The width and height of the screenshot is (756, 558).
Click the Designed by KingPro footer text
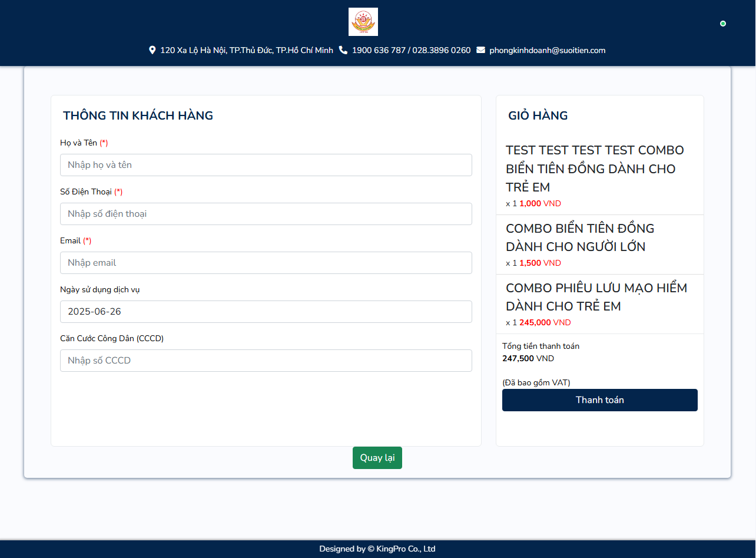(x=377, y=549)
